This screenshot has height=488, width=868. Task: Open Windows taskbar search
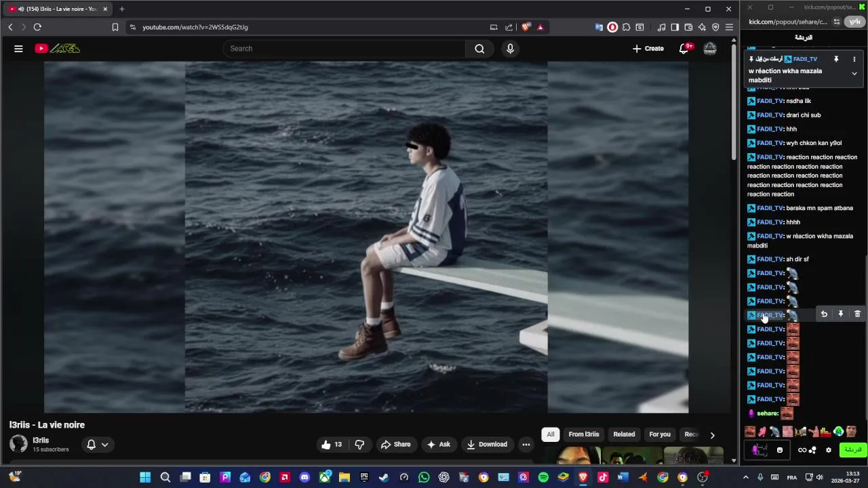point(165,477)
